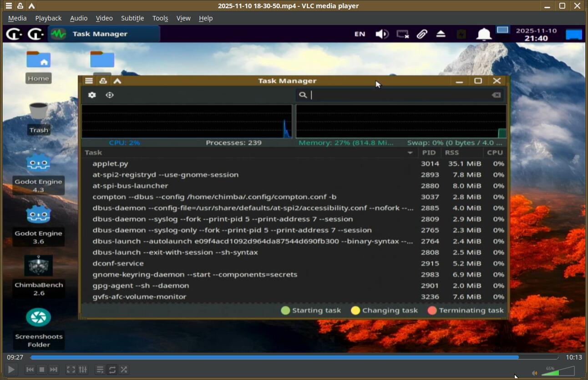
Task: Click the CPU column header
Action: [x=495, y=152]
